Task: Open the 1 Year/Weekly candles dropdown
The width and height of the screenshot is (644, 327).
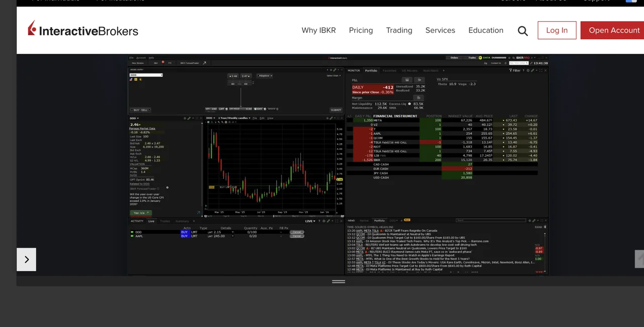Action: pos(234,118)
